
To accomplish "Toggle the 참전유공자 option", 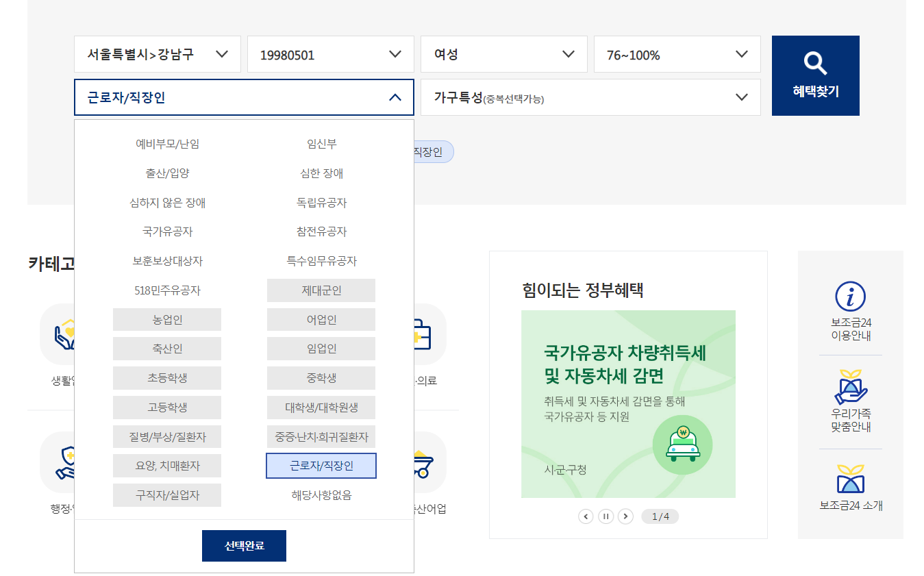I will click(x=321, y=231).
